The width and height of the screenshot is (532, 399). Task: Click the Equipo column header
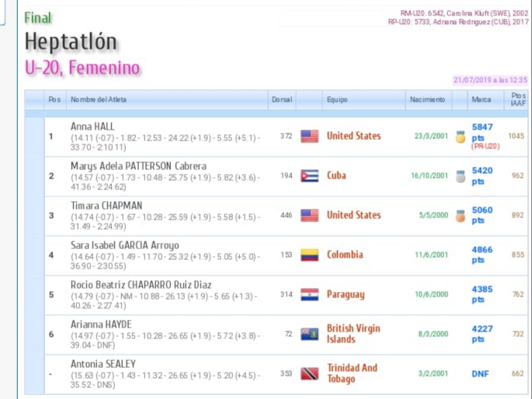point(336,100)
